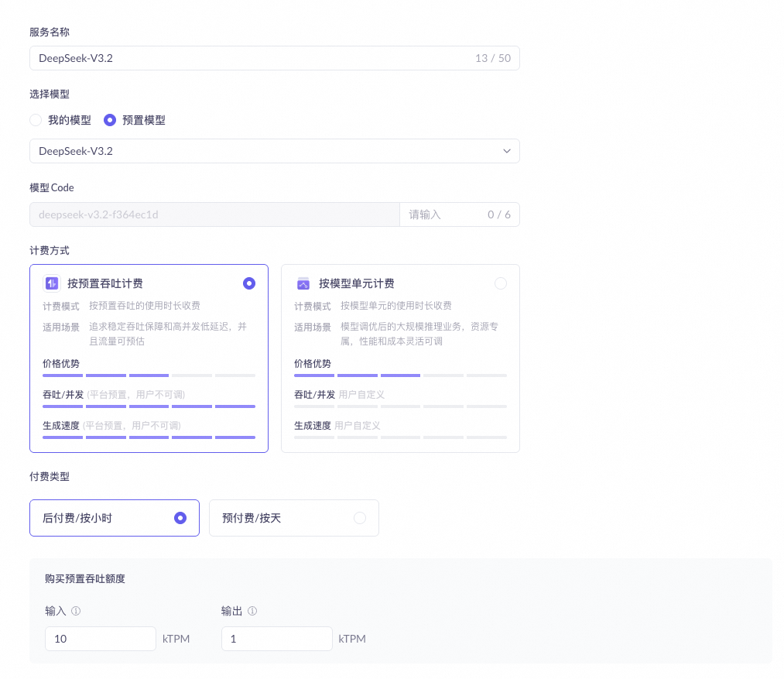Click the 模型 Code suffix 请输入 field

[460, 214]
